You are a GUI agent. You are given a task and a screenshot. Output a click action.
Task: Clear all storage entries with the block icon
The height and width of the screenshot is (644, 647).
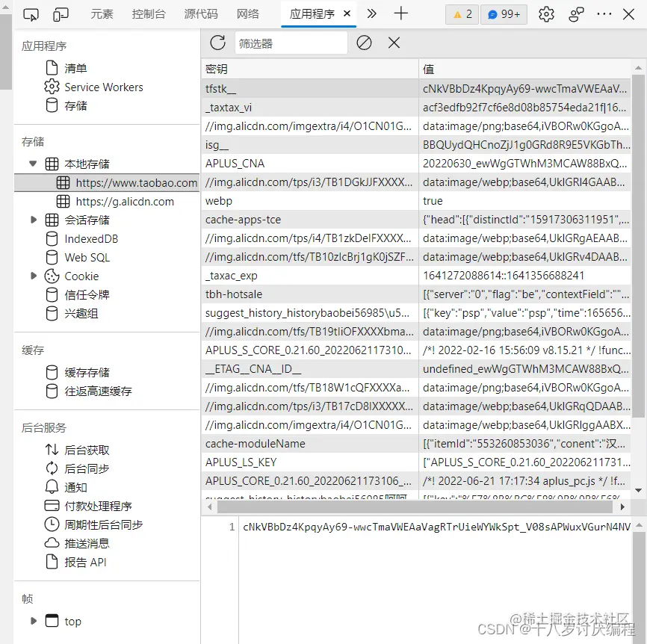coord(364,43)
